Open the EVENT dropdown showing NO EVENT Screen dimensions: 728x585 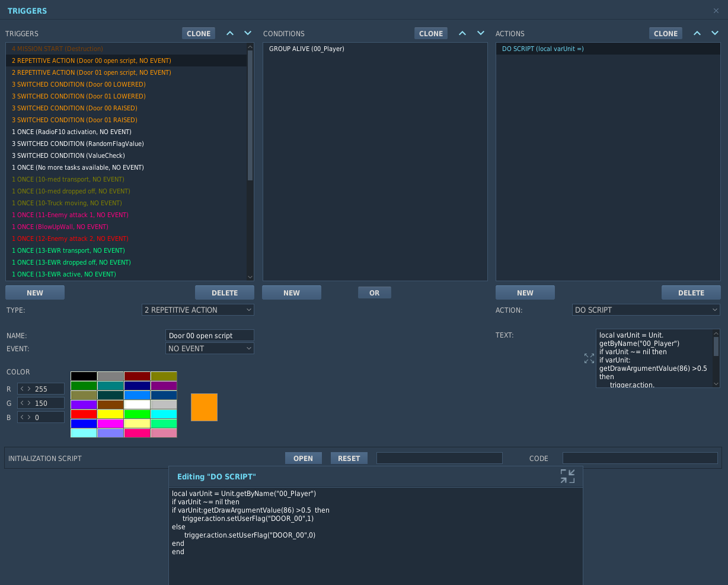210,348
